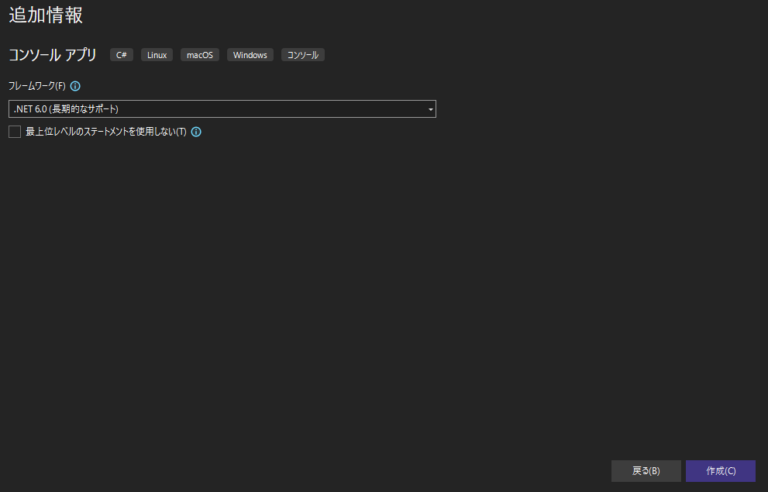
Task: Click the 最上位レベルのステートメントを使用しない label text
Action: (106, 132)
